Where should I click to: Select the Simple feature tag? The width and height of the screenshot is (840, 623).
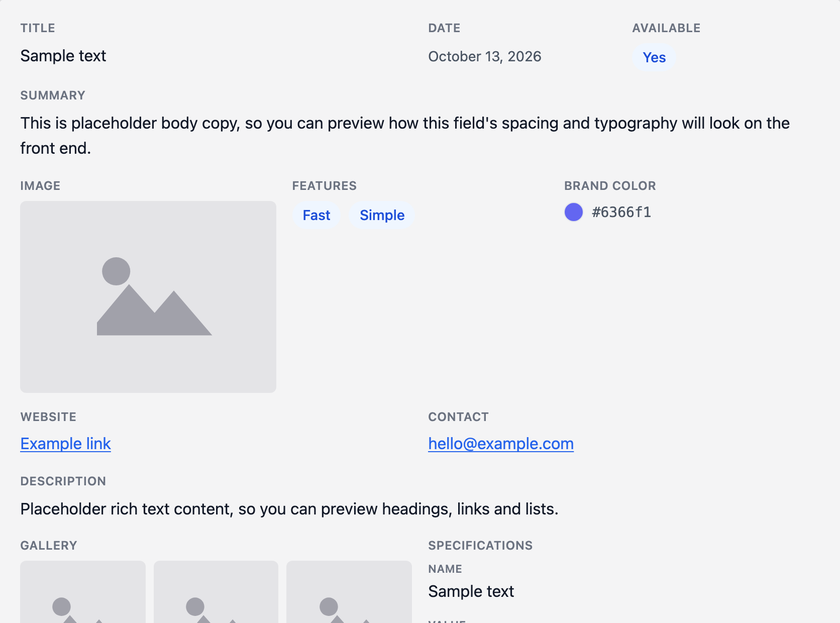[382, 215]
